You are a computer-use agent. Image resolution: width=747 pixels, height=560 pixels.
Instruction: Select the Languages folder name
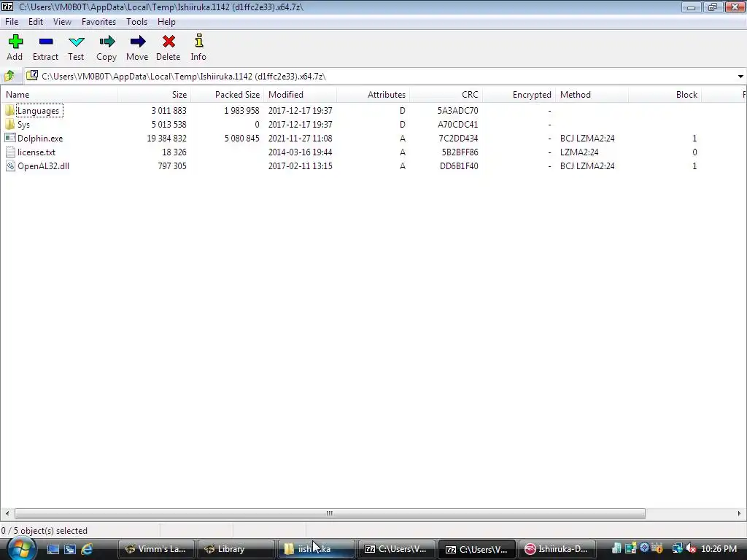tap(38, 111)
